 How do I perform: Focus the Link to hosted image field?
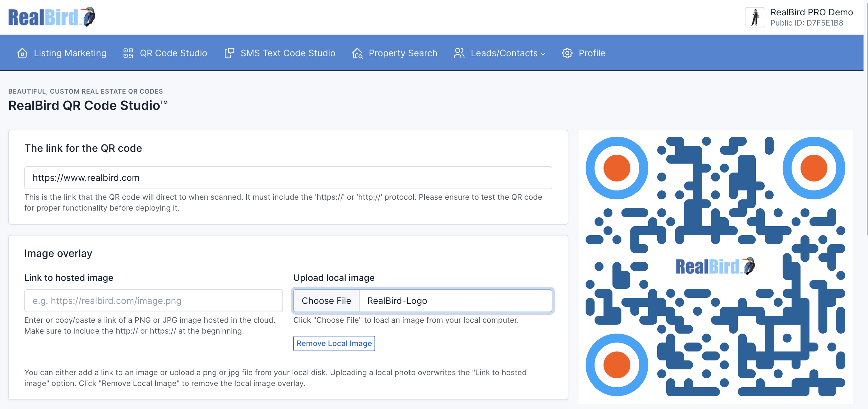pyautogui.click(x=153, y=301)
